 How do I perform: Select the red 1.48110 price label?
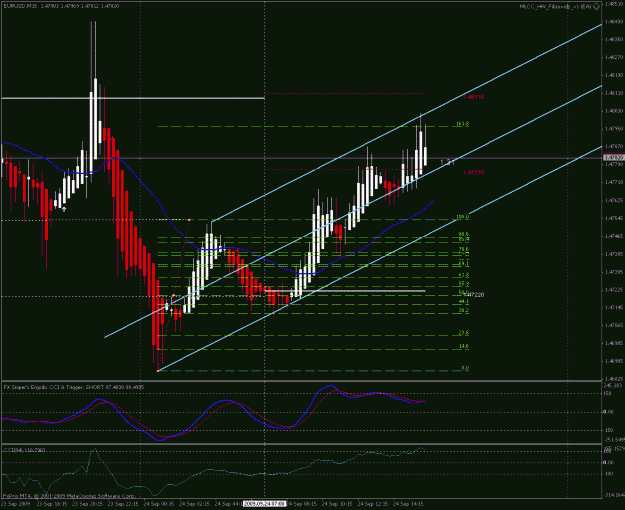(474, 97)
